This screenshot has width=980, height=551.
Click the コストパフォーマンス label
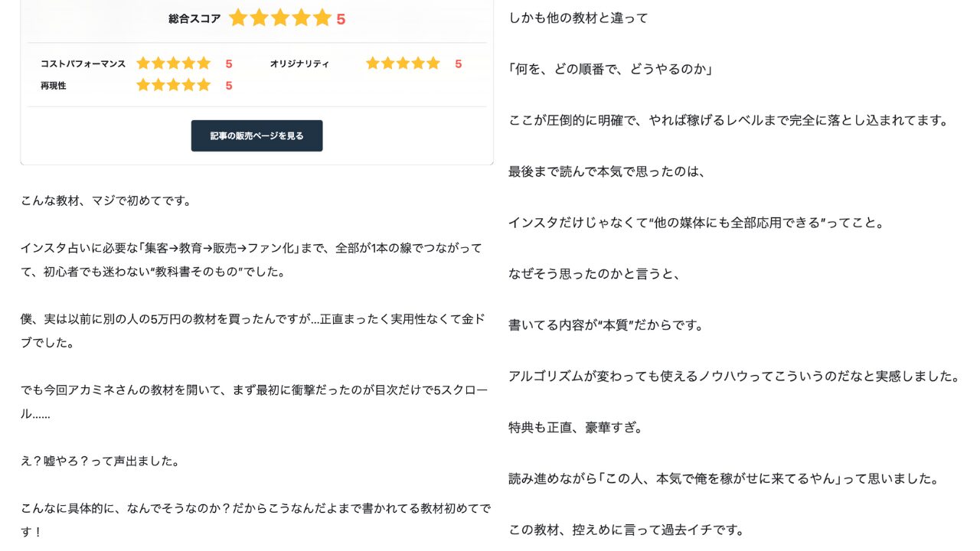[x=83, y=64]
